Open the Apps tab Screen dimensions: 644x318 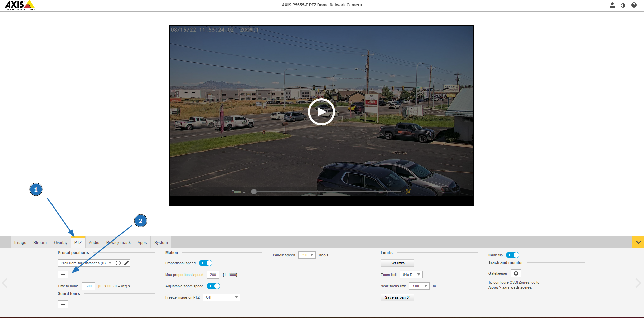pyautogui.click(x=142, y=243)
